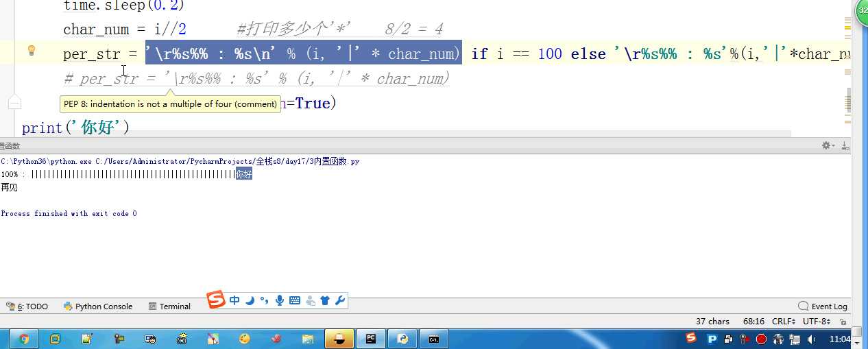
Task: Click the time.sleep(0.2) code line
Action: pos(124,5)
